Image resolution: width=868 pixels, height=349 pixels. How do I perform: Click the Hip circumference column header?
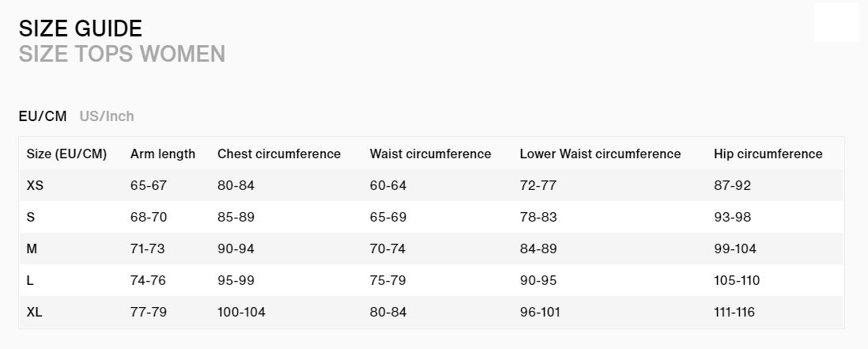[x=768, y=154]
